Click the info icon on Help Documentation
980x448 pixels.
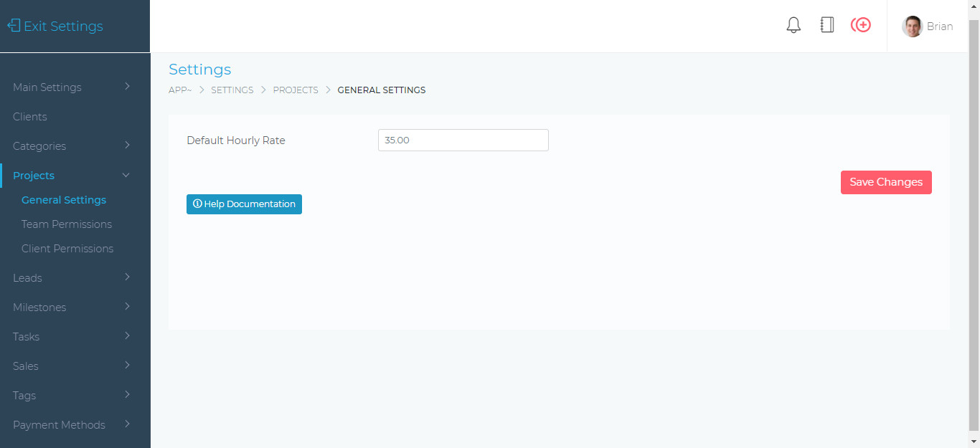(197, 204)
